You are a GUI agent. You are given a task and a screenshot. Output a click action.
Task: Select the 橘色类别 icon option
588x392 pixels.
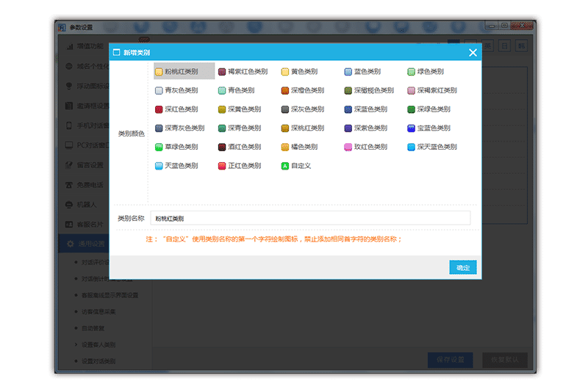(x=299, y=146)
